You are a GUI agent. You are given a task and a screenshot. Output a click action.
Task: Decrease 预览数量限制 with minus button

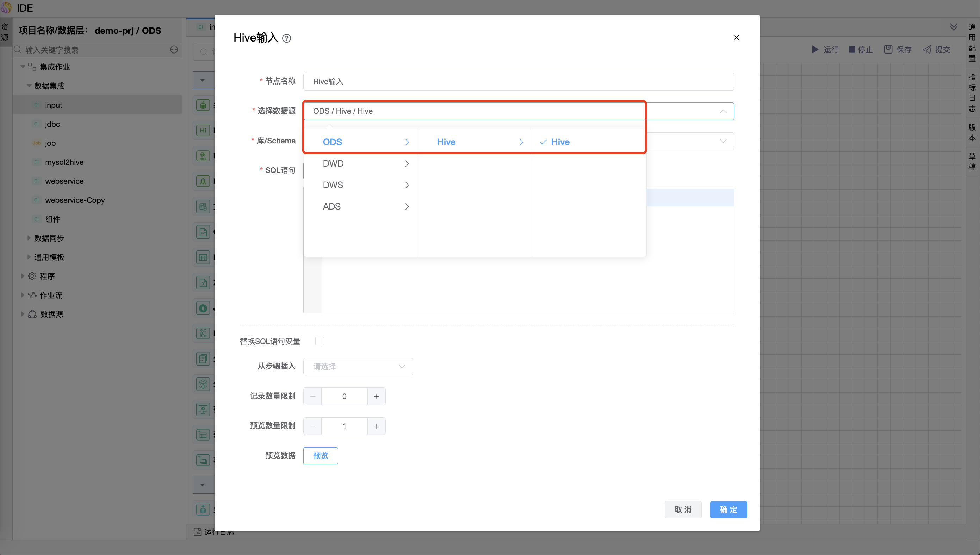(x=312, y=426)
